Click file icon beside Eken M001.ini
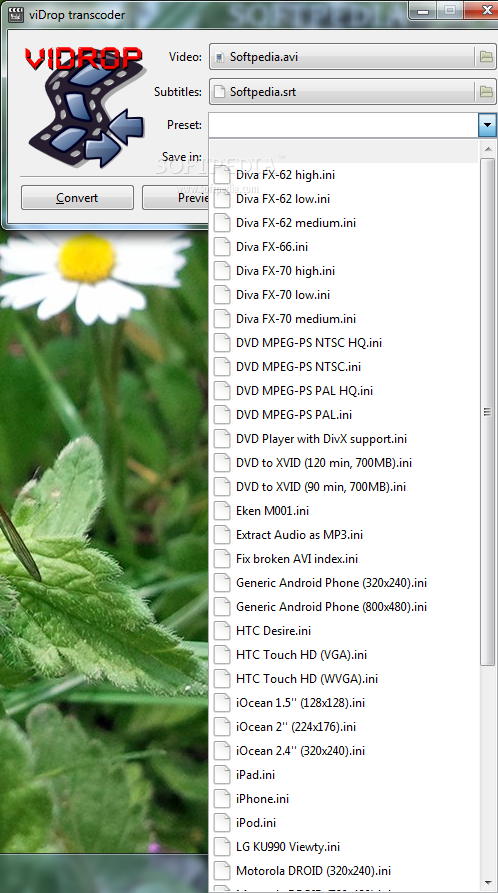The height and width of the screenshot is (893, 498). [x=222, y=511]
